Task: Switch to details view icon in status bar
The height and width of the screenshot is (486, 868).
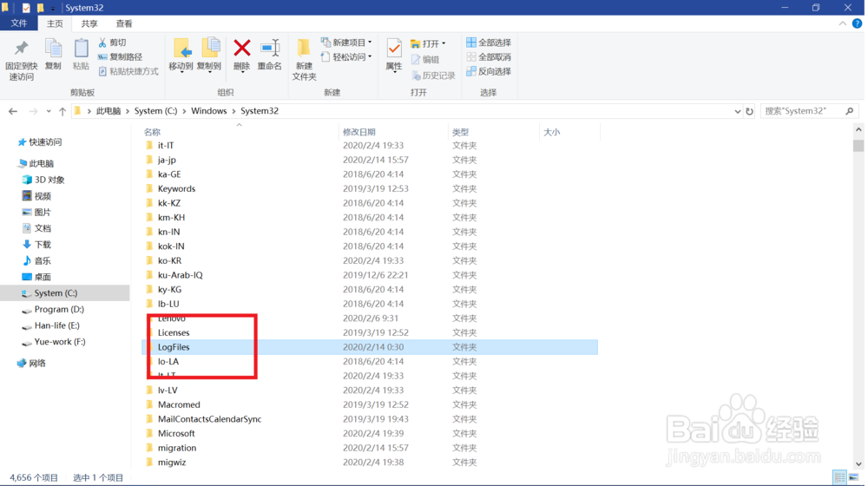Action: pyautogui.click(x=839, y=477)
